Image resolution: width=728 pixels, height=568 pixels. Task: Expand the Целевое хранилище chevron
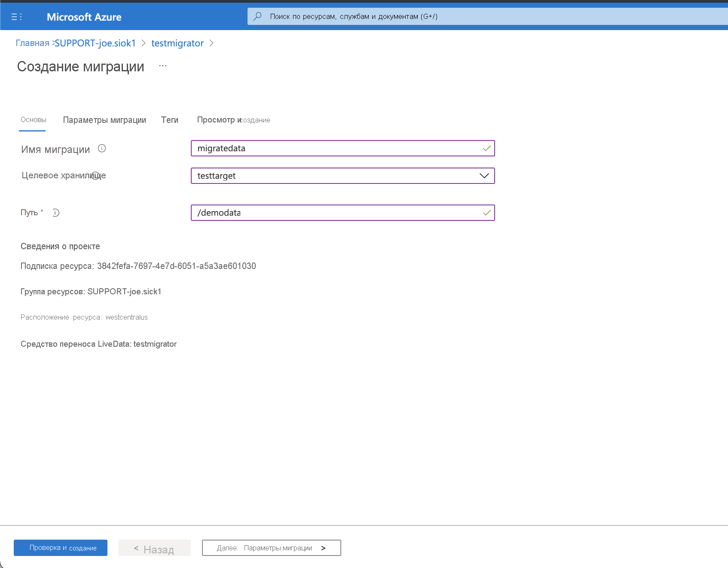point(484,176)
